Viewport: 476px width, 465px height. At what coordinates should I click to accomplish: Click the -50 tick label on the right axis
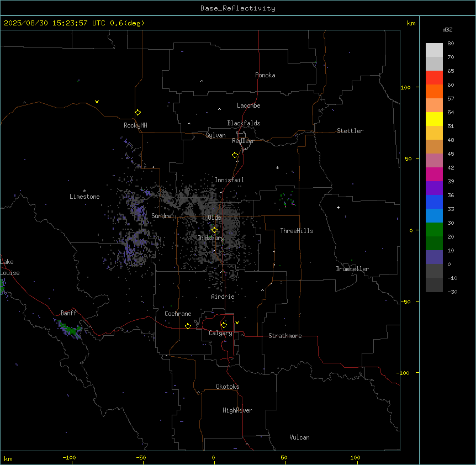click(x=405, y=302)
